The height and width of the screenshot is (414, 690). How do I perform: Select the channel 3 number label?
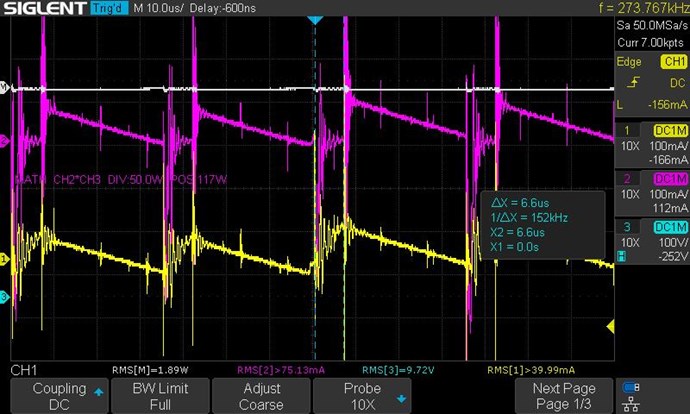coord(627,227)
